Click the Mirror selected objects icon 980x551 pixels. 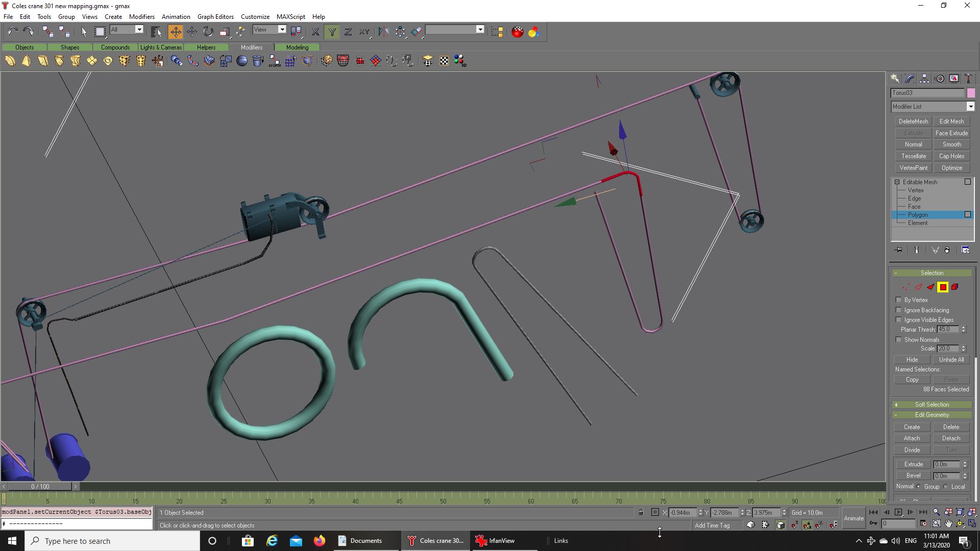pos(384,32)
